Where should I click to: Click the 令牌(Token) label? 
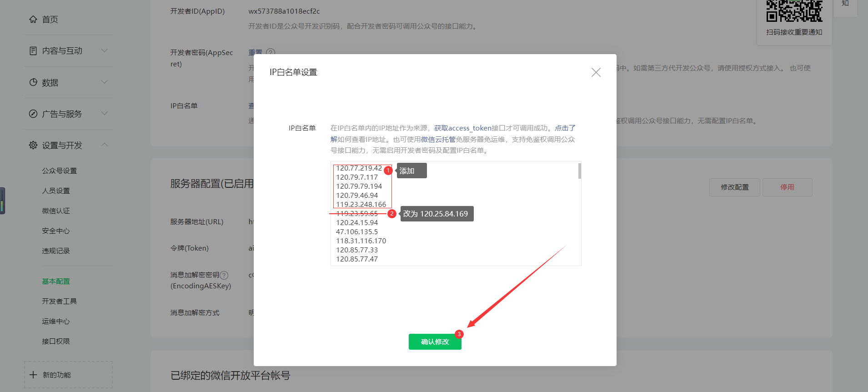click(190, 248)
